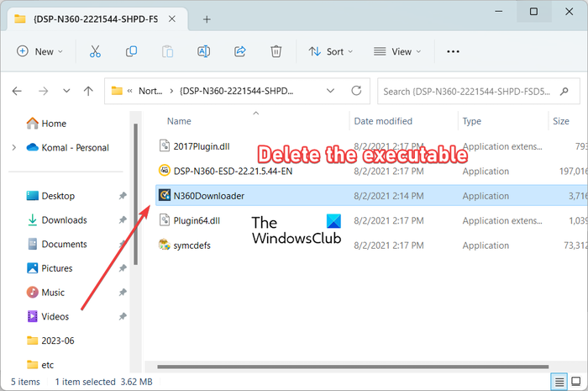Open the Sort options dropdown
This screenshot has height=391, width=588.
(x=331, y=51)
